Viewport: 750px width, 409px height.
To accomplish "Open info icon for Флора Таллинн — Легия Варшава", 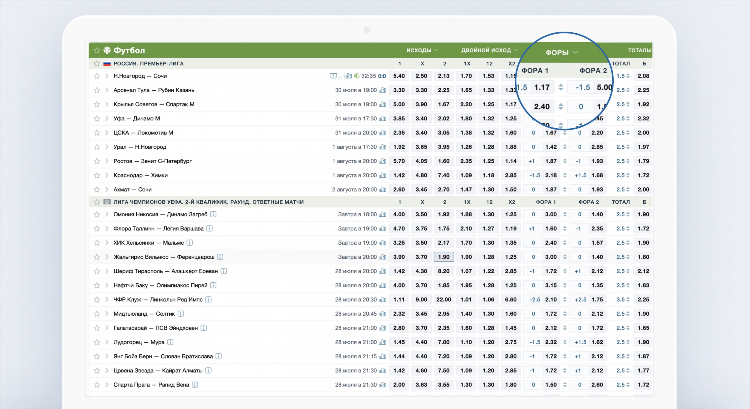I will tap(210, 229).
